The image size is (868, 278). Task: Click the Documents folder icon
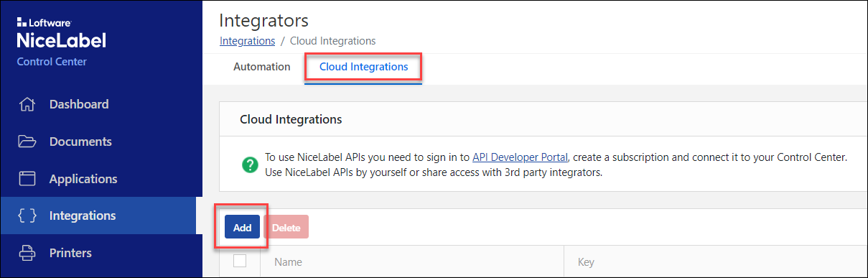point(27,142)
